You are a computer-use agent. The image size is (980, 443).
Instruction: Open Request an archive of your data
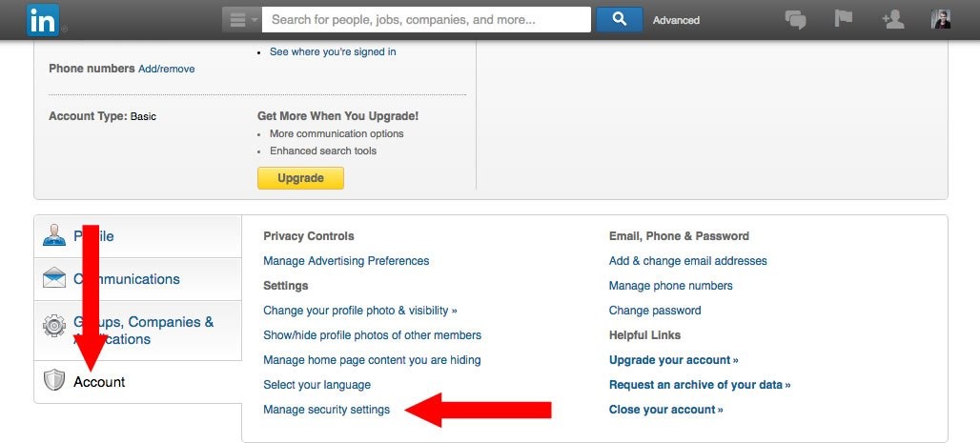[x=700, y=384]
